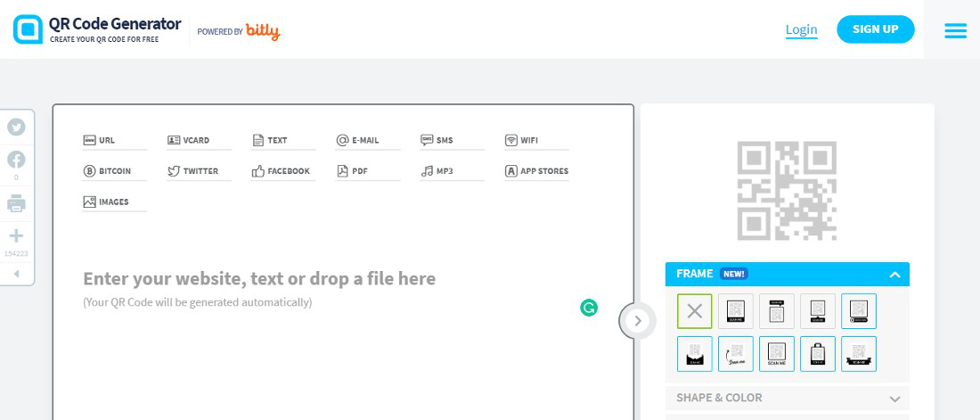
Task: Choose the frame with attached bottom SCAN ME bar
Action: 736,311
